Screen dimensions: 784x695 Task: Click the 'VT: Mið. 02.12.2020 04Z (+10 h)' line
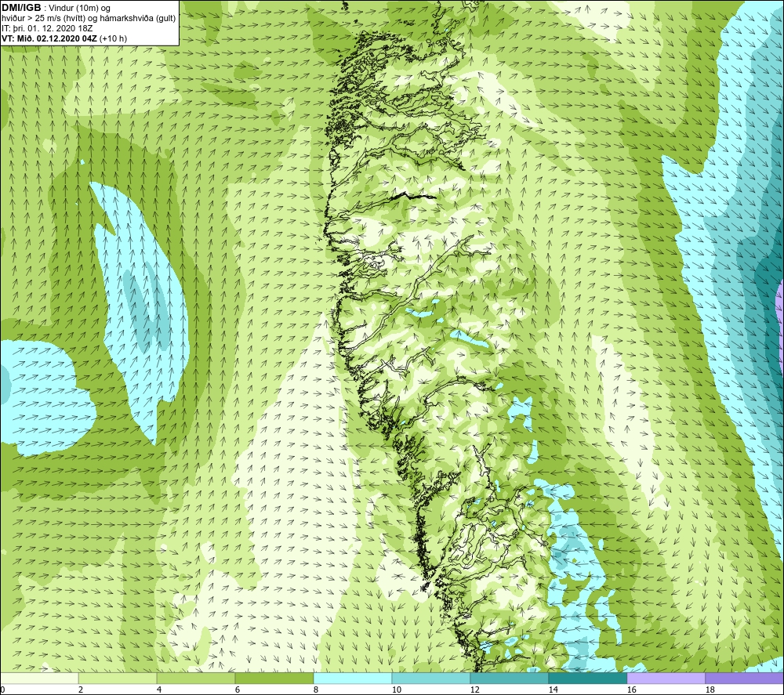click(x=64, y=38)
